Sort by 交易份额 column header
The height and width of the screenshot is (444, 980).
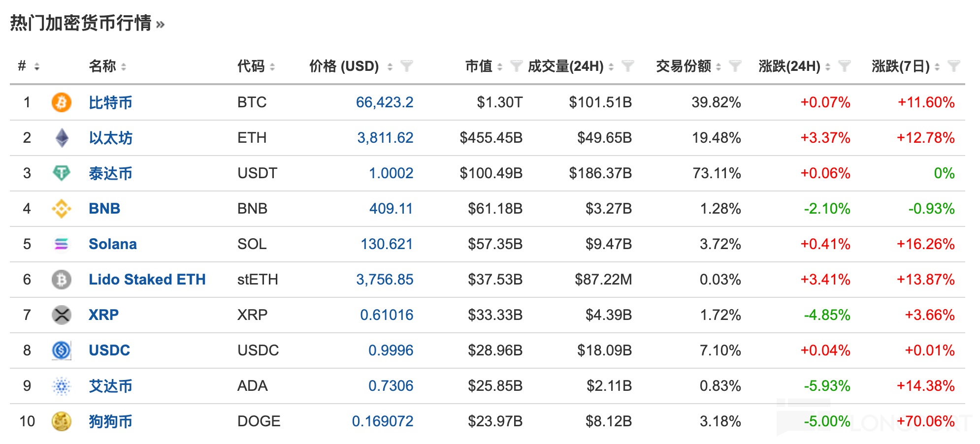[683, 66]
